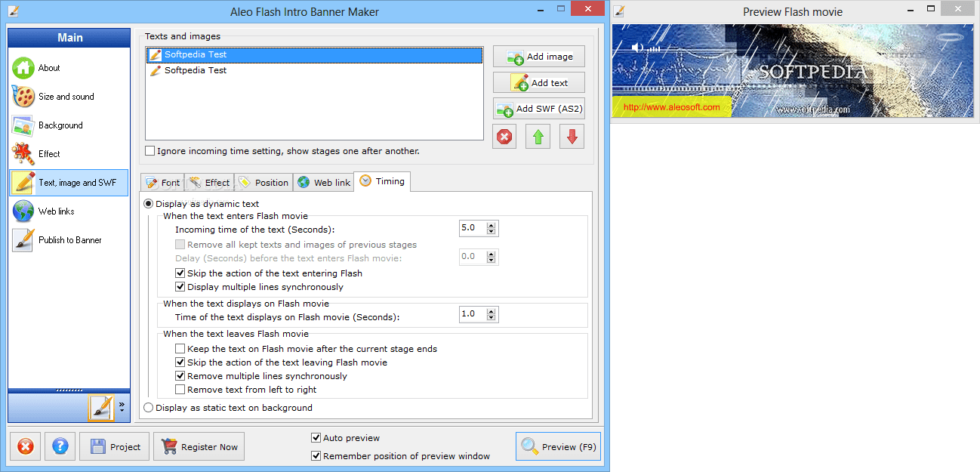
Task: Move the selected stage up
Action: [538, 136]
